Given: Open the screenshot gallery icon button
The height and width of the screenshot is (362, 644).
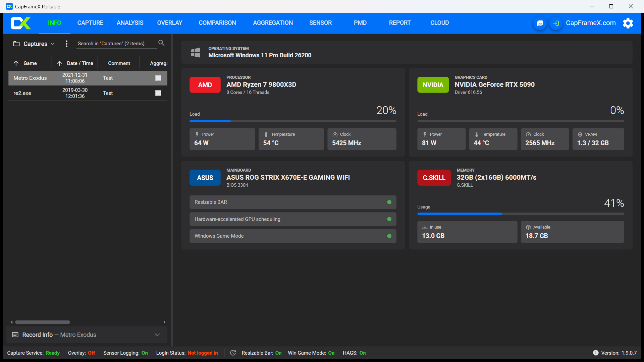Looking at the screenshot, I should tap(540, 23).
